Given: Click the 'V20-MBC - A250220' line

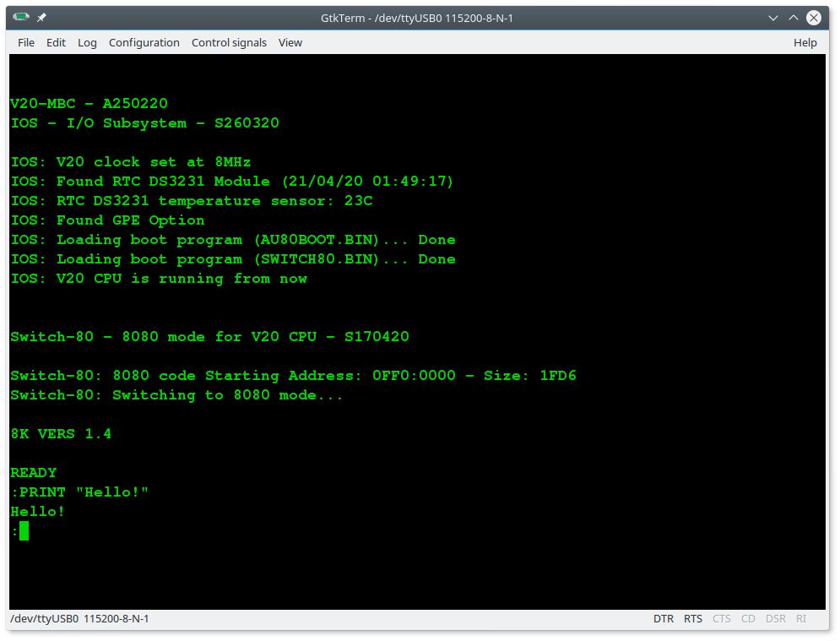Looking at the screenshot, I should 89,103.
